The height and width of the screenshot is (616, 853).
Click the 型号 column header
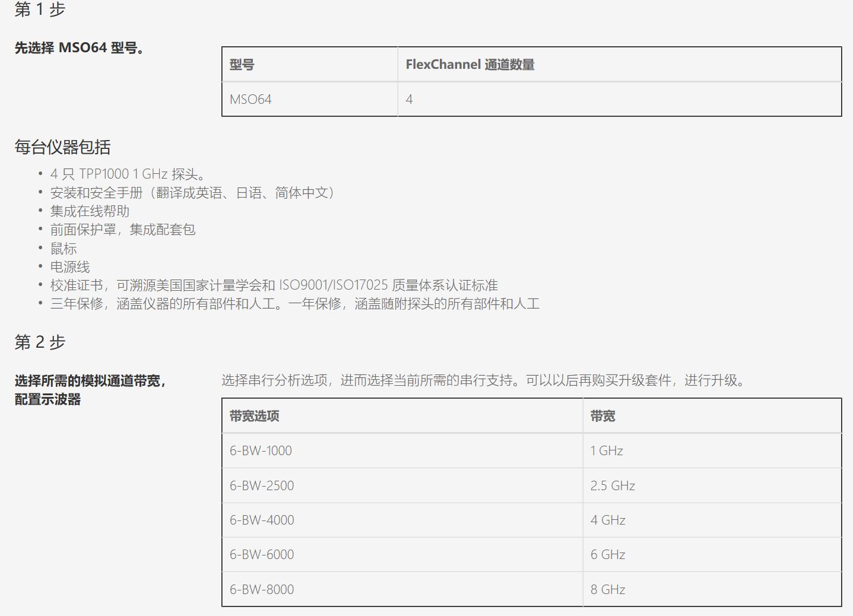(242, 65)
